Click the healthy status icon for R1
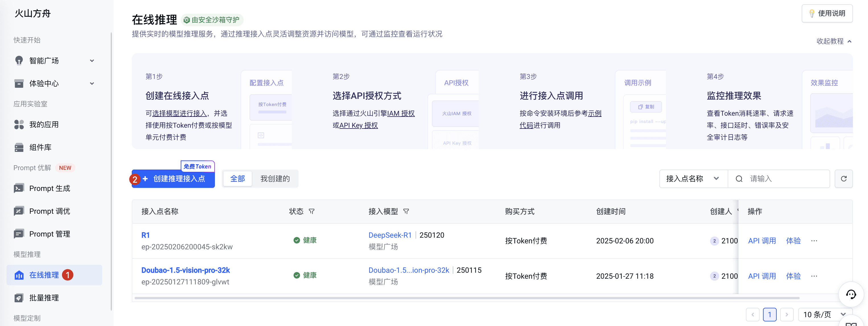Viewport: 868px width, 326px height. tap(297, 240)
